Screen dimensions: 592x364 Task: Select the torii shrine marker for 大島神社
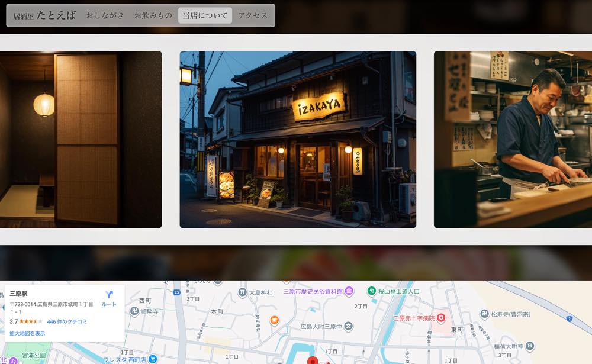242,292
